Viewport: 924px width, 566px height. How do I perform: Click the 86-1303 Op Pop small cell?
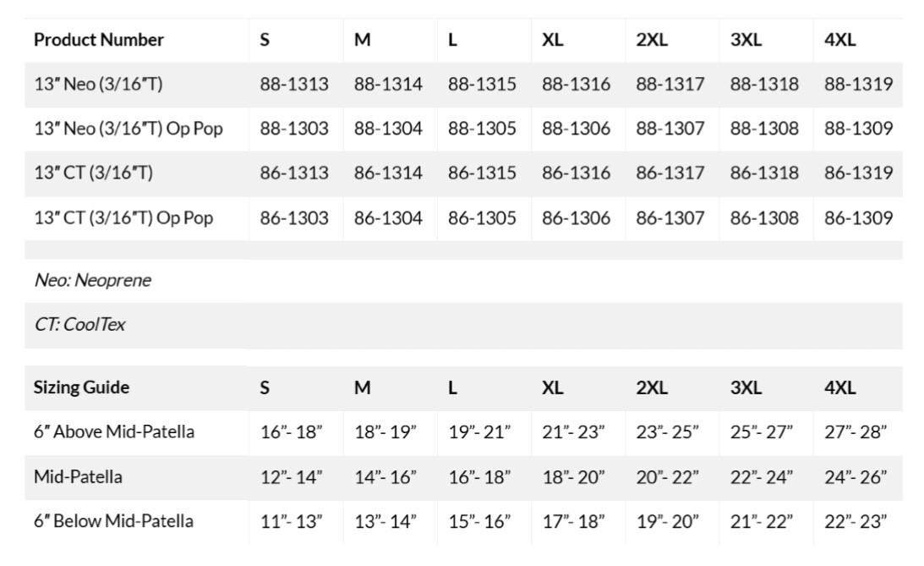coord(294,218)
